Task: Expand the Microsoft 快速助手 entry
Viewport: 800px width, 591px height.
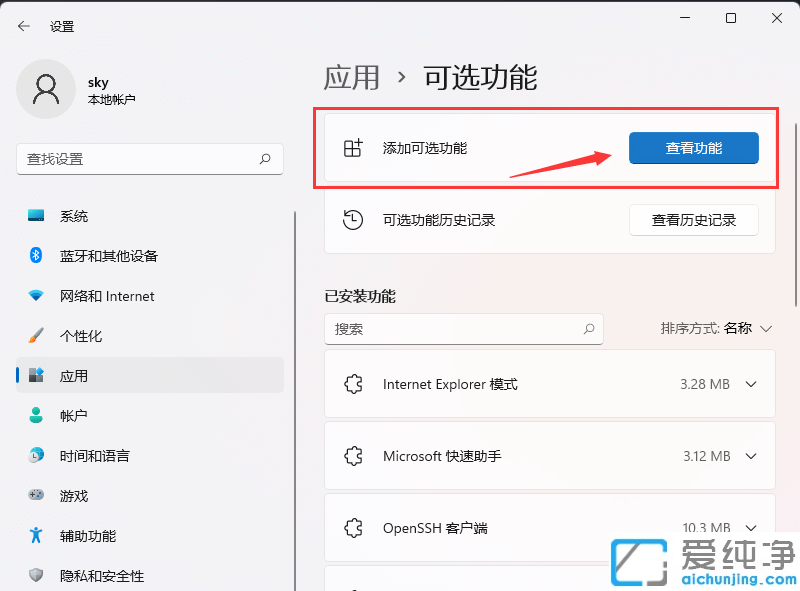Action: click(751, 456)
